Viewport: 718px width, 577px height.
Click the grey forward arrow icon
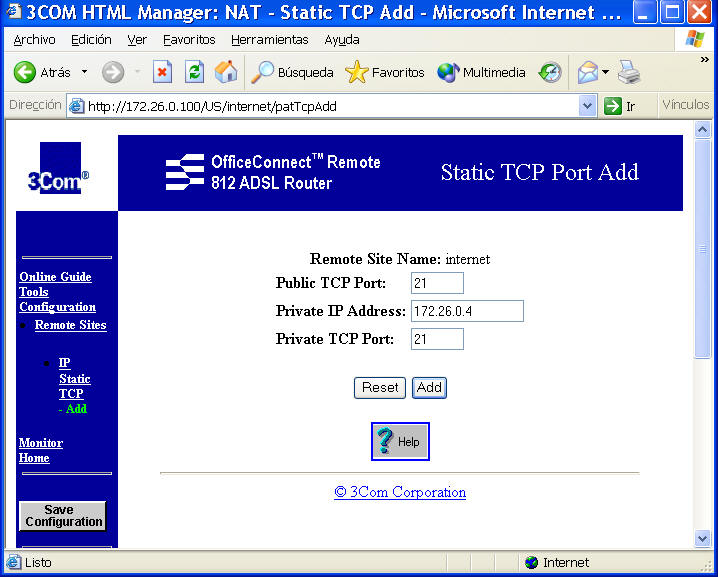pos(113,72)
